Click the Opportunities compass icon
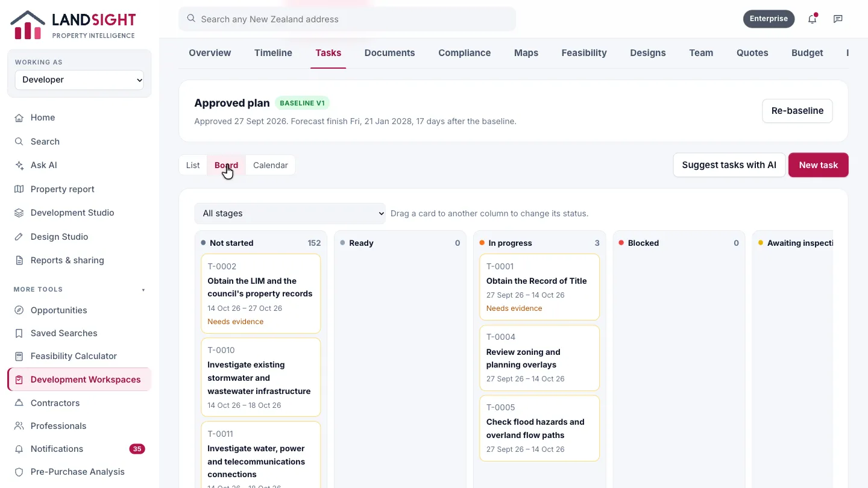This screenshot has height=488, width=868. pyautogui.click(x=19, y=310)
